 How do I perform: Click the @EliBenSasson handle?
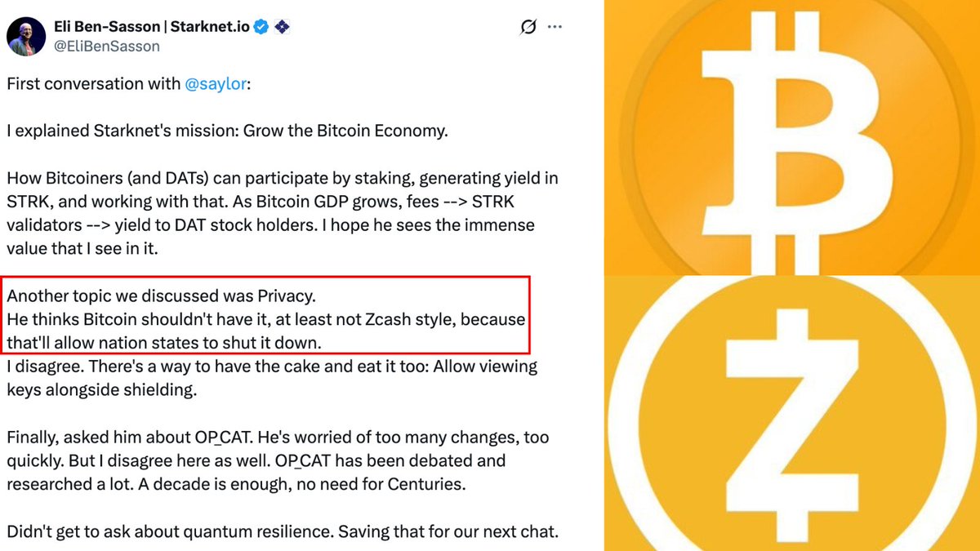(x=107, y=47)
